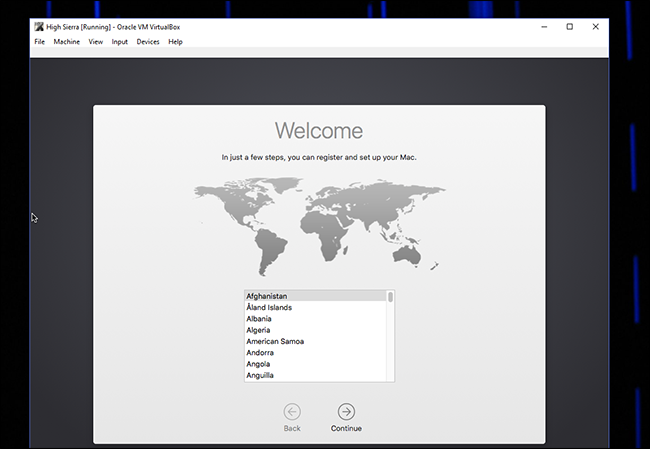Click the world map image
Image resolution: width=650 pixels, height=449 pixels.
pyautogui.click(x=319, y=227)
